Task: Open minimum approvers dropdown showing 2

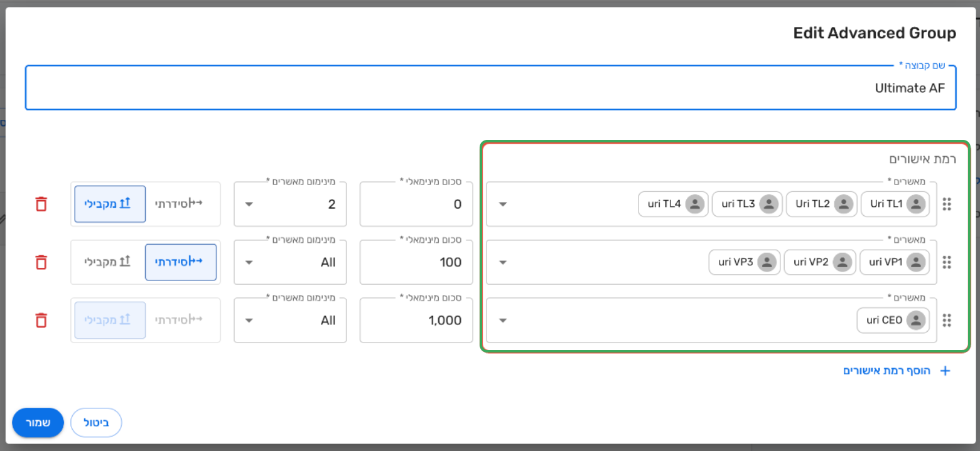Action: pos(290,204)
